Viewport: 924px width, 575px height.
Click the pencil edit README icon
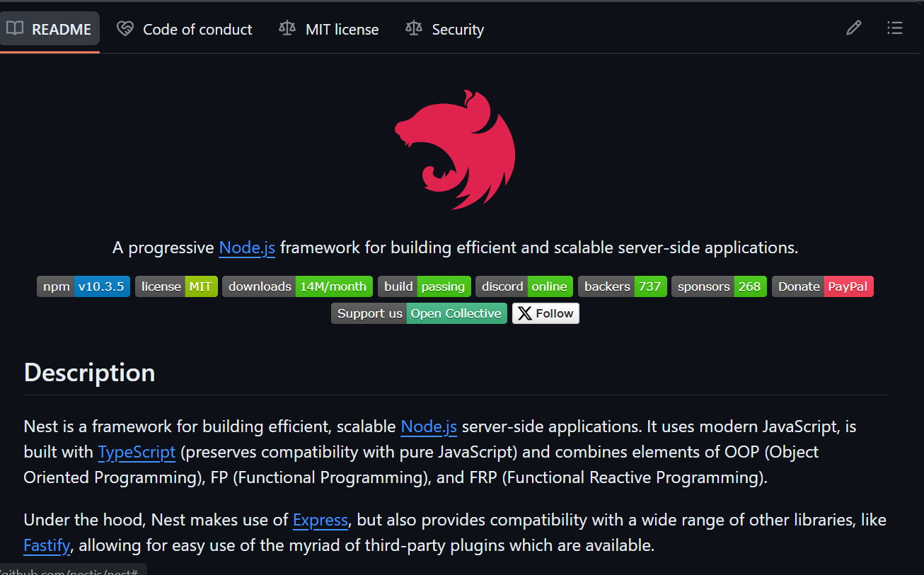(x=854, y=28)
